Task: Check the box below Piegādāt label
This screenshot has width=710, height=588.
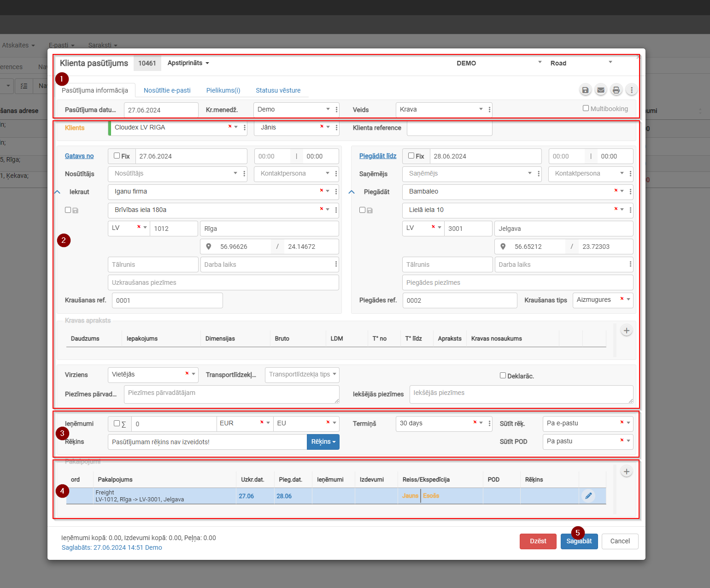Action: tap(362, 210)
